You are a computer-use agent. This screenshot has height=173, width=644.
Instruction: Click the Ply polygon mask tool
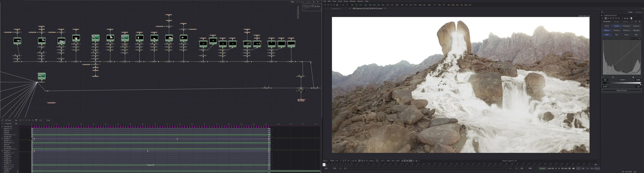point(462,5)
